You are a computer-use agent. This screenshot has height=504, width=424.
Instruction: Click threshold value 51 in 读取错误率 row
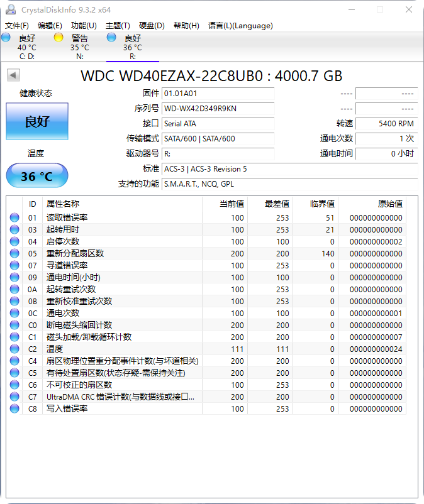(330, 218)
